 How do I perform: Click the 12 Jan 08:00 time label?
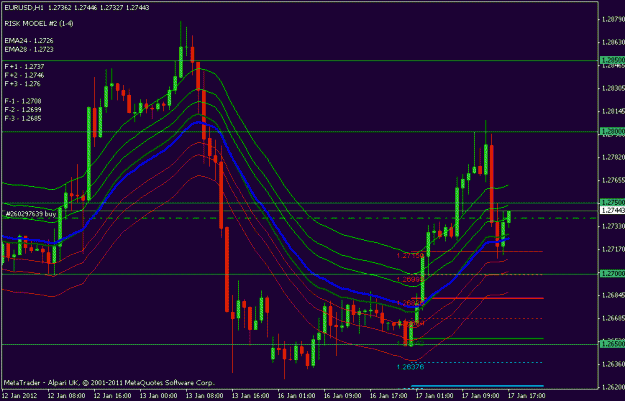tap(67, 395)
